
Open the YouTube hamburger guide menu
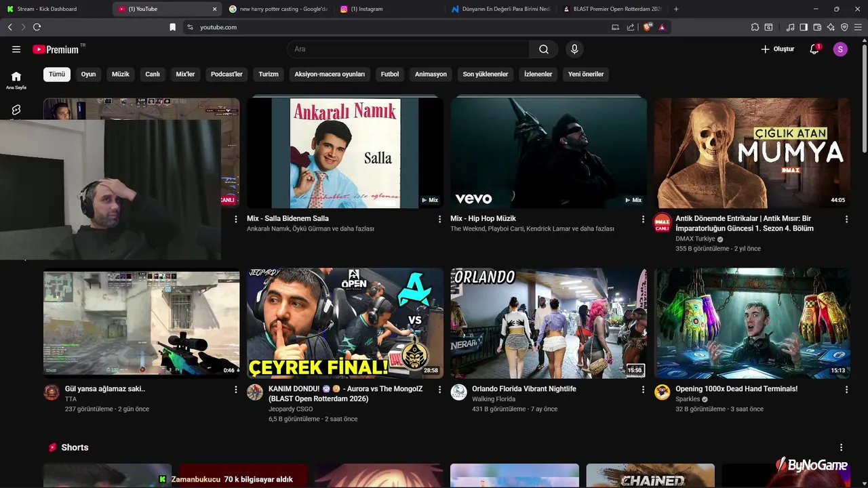coord(16,49)
